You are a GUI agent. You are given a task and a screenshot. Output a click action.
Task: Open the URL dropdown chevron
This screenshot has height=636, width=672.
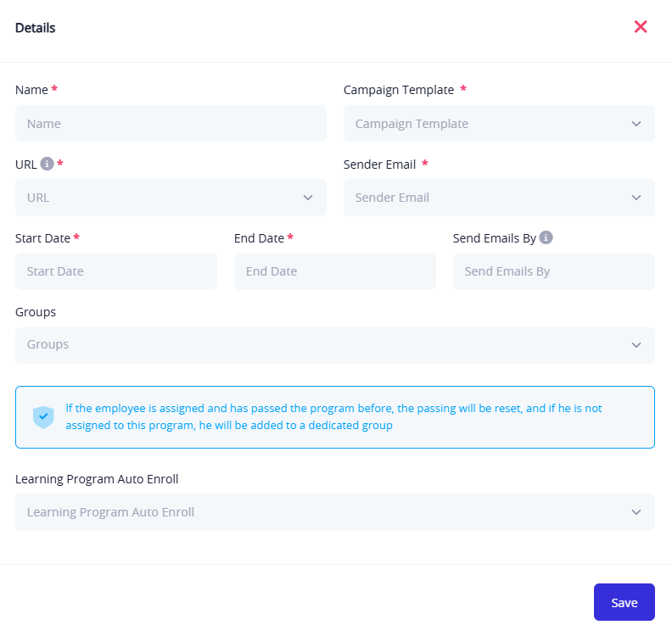(x=308, y=198)
